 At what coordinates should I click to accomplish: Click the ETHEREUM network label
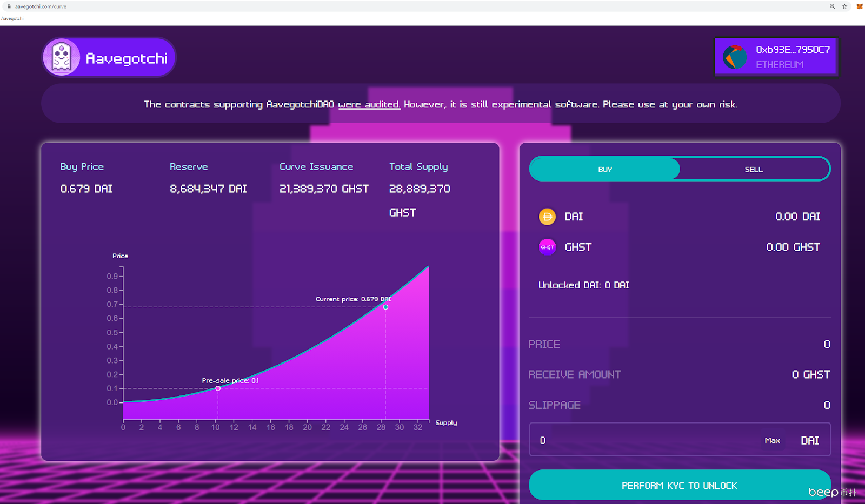[x=780, y=65]
